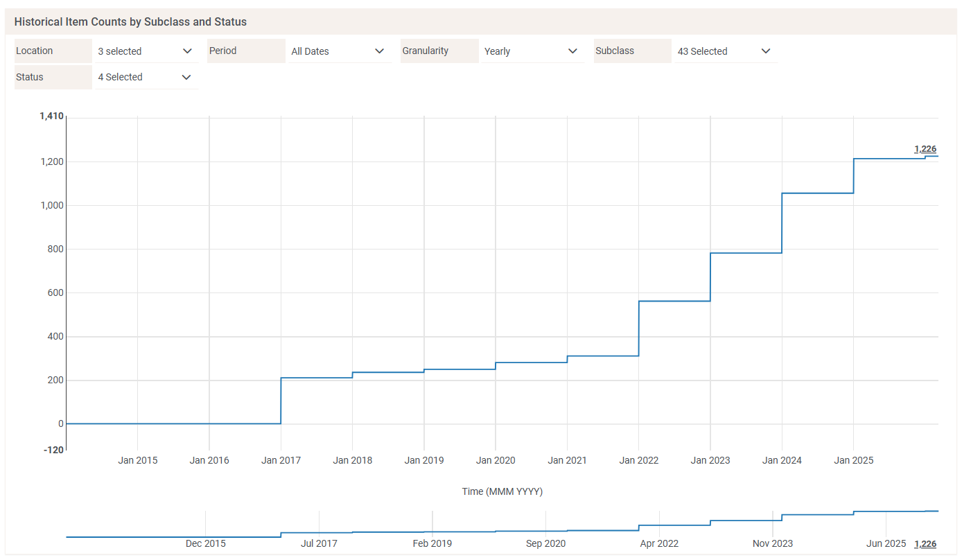Viewport: 971px width, 560px height.
Task: Click the 1,226 value in the range navigator
Action: point(925,544)
